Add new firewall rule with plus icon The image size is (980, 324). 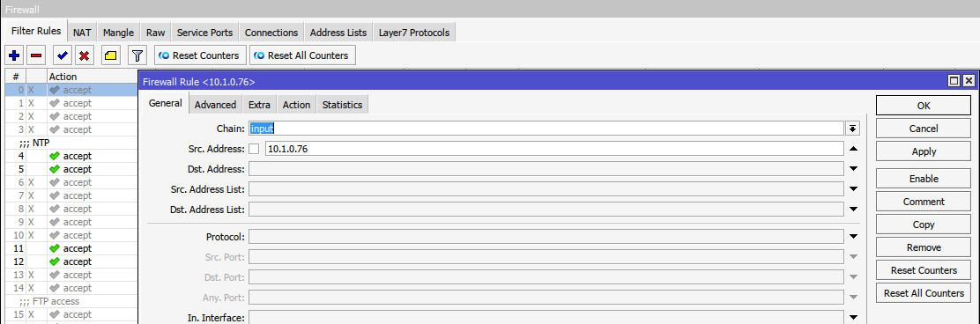pos(14,55)
